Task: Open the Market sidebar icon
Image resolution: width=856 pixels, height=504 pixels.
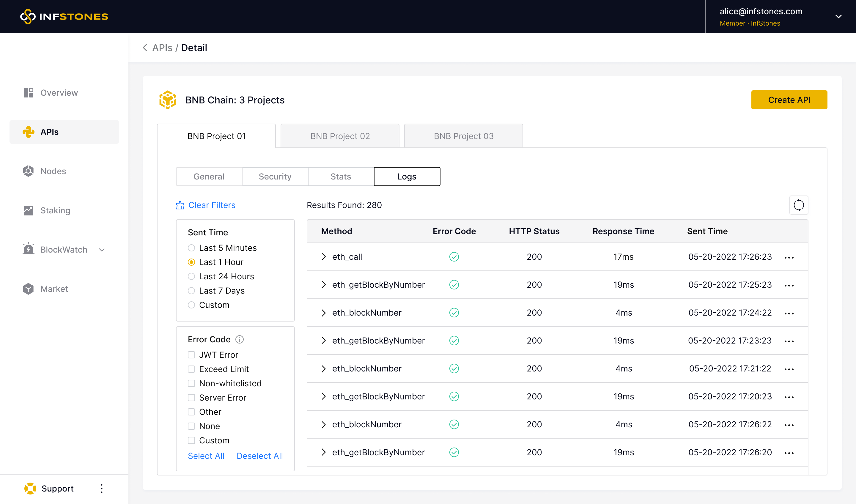Action: [28, 289]
